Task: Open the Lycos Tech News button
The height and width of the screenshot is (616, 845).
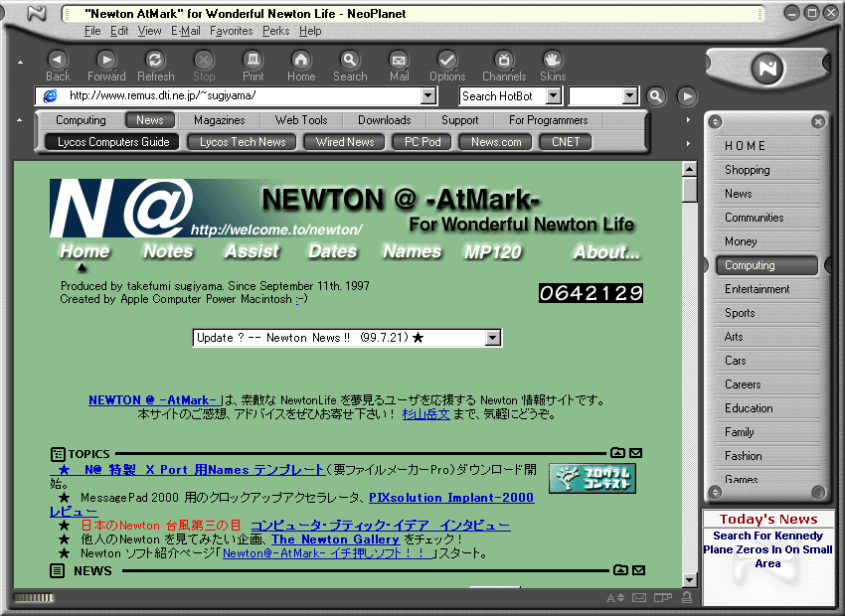Action: tap(243, 142)
